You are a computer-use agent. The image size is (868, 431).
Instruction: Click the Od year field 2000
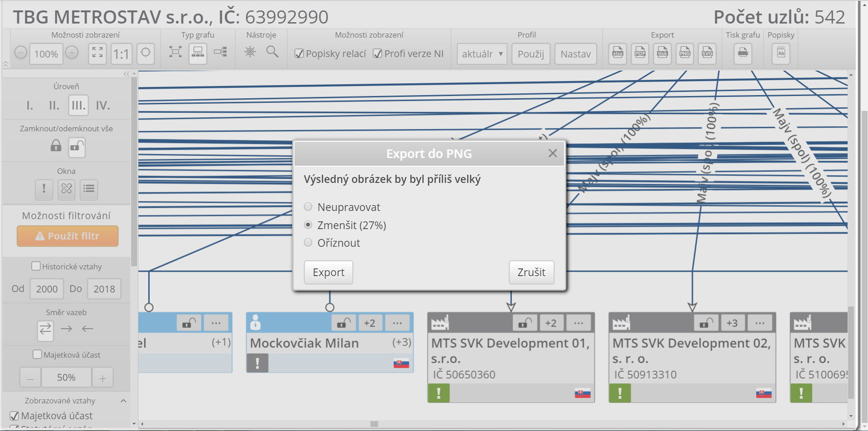click(47, 289)
